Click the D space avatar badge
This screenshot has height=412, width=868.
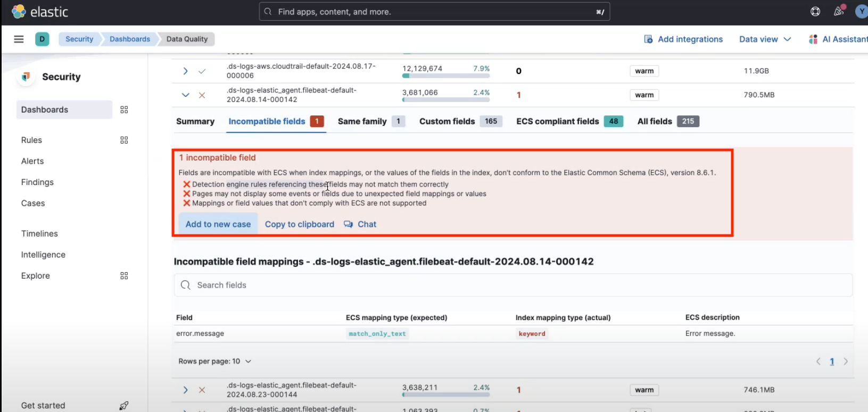42,39
